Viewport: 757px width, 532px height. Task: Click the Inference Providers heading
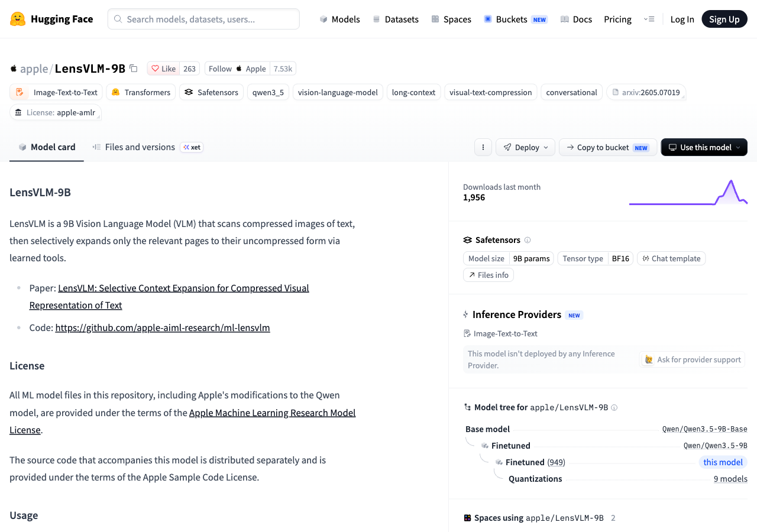[517, 314]
